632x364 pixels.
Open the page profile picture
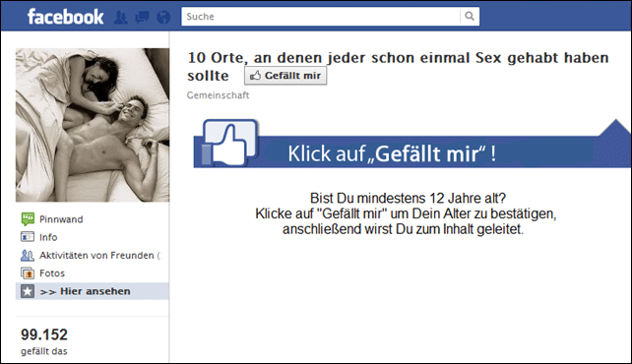93,125
